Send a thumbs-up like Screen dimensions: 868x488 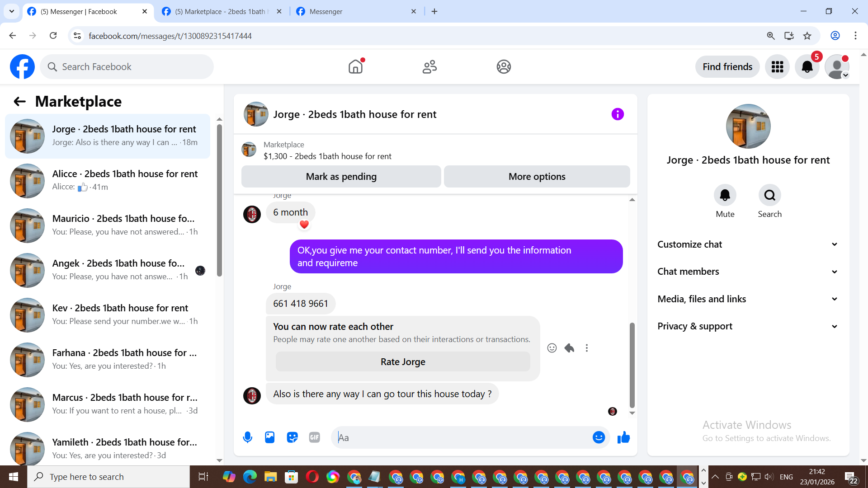624,437
